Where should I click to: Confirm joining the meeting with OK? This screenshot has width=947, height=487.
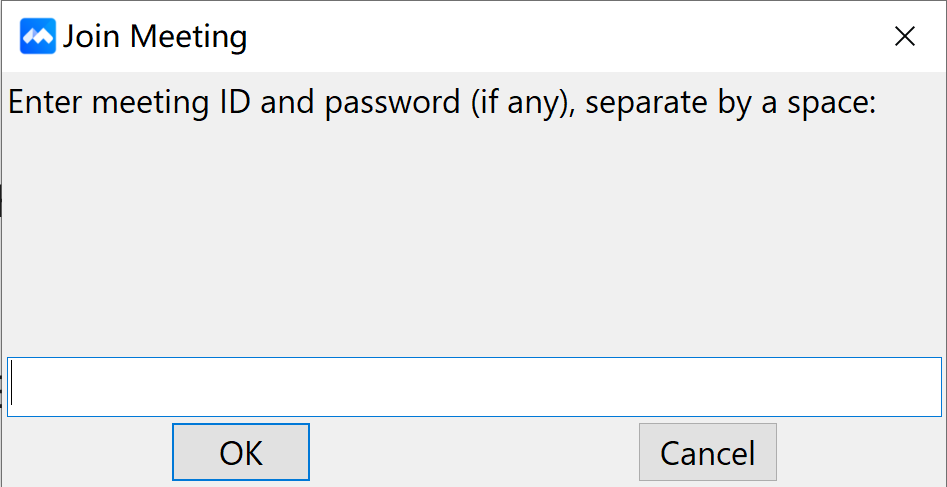click(241, 452)
